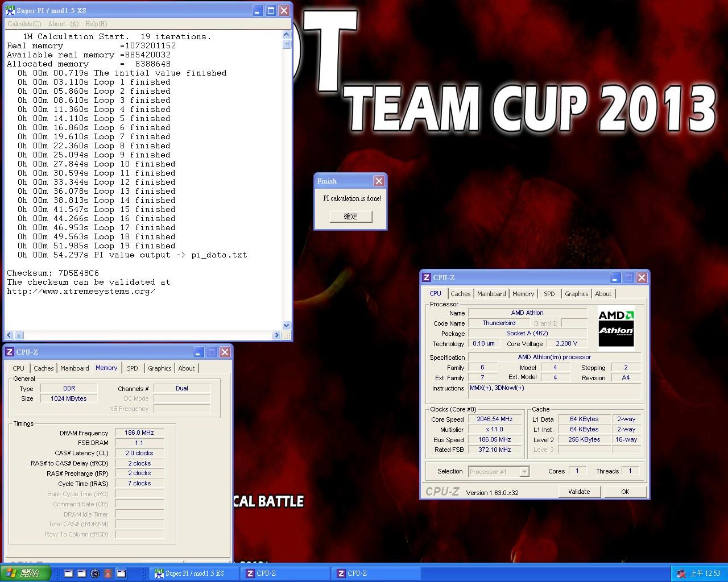Screen dimensions: 728x582
Task: Open the Help menu in Super PI
Action: point(96,24)
